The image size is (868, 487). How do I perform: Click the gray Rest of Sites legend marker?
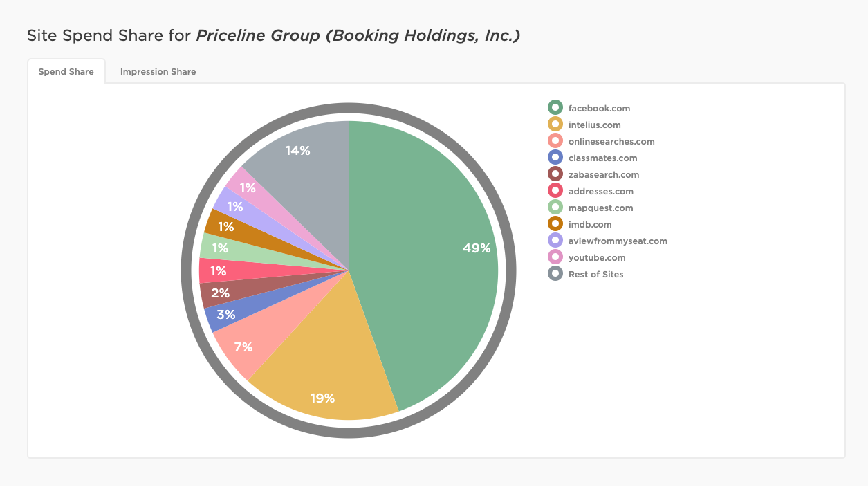click(554, 274)
